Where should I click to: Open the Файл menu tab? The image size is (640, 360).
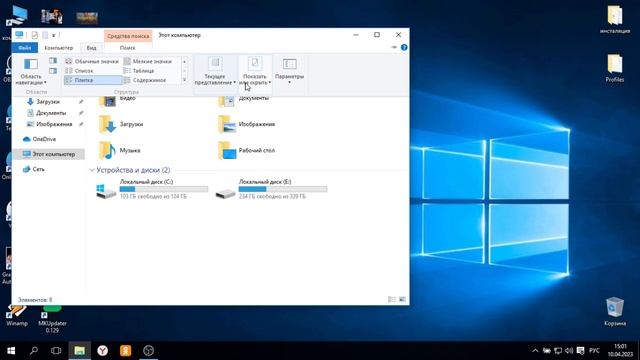(24, 48)
